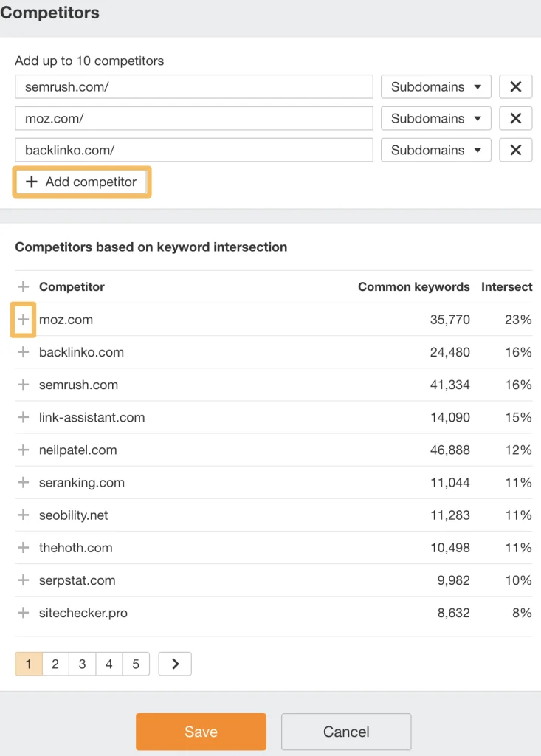Image resolution: width=541 pixels, height=756 pixels.
Task: Click the plus icon for sitechecker.pro
Action: (x=23, y=613)
